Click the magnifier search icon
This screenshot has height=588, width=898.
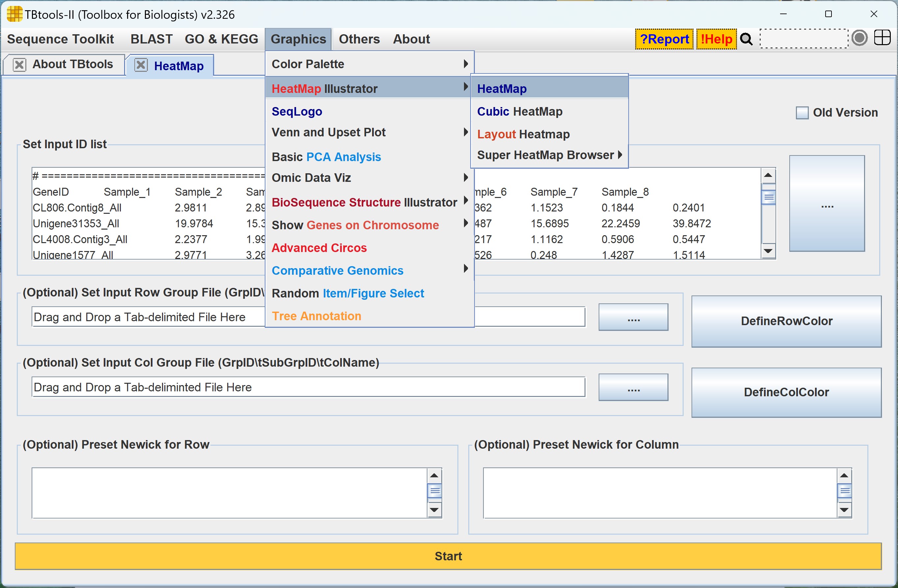746,39
